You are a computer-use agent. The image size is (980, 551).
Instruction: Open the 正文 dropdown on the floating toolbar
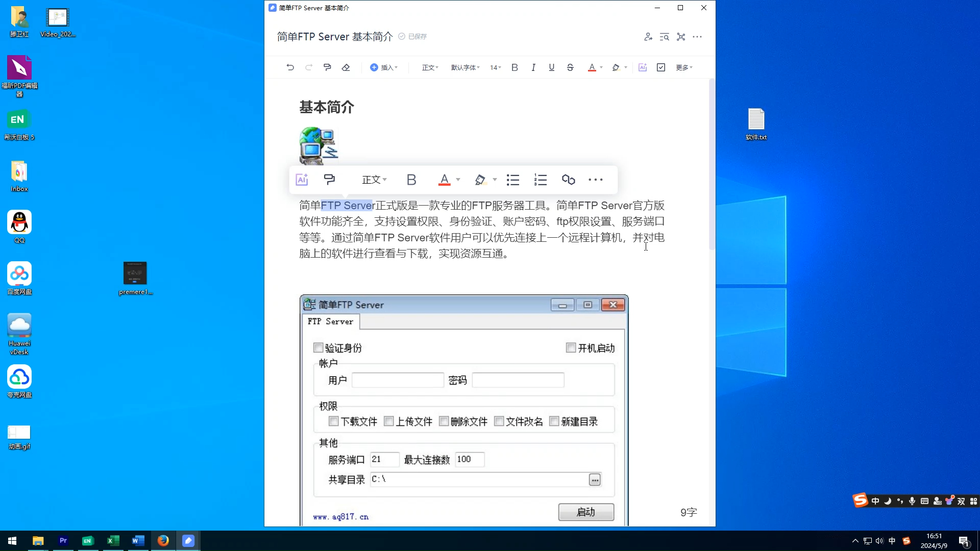pos(375,180)
